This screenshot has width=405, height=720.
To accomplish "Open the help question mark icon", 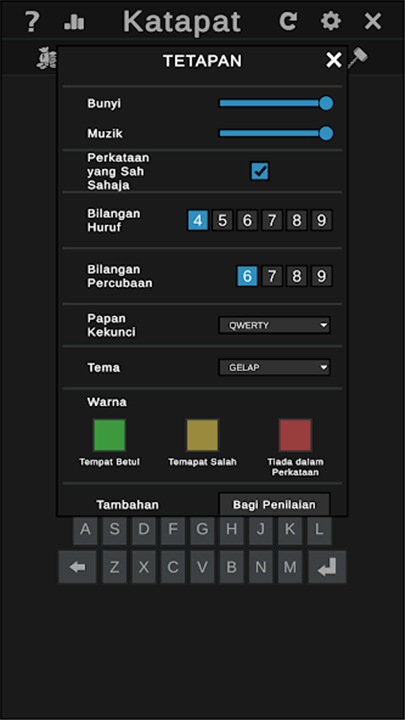I will click(32, 22).
